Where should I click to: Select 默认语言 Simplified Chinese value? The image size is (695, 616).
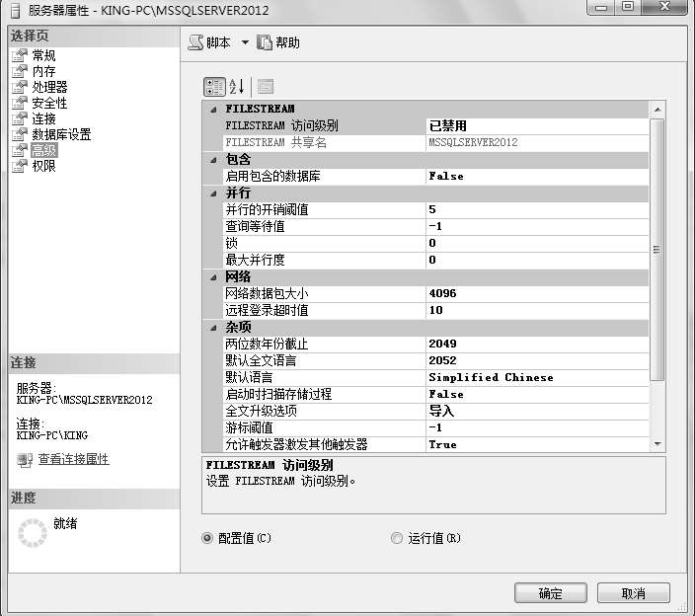pos(537,377)
